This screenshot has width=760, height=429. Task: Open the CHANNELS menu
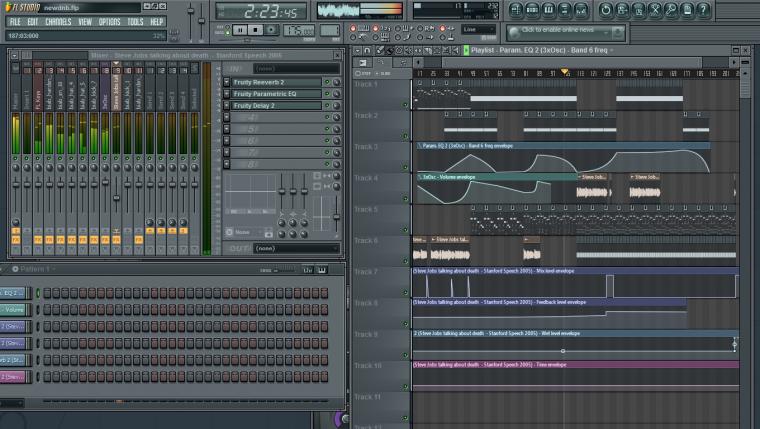[x=58, y=22]
